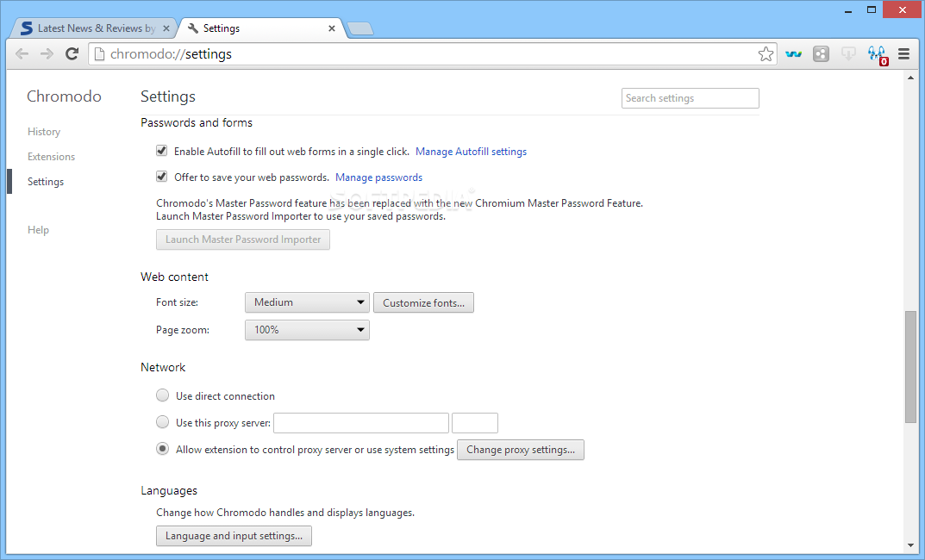
Task: Click the Chromodo title in the sidebar
Action: (x=64, y=96)
